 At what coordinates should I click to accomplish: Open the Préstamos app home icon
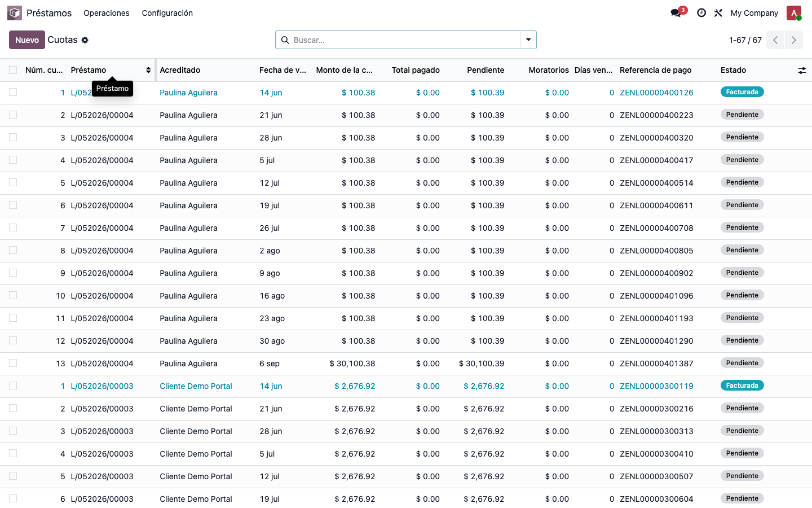coord(15,13)
